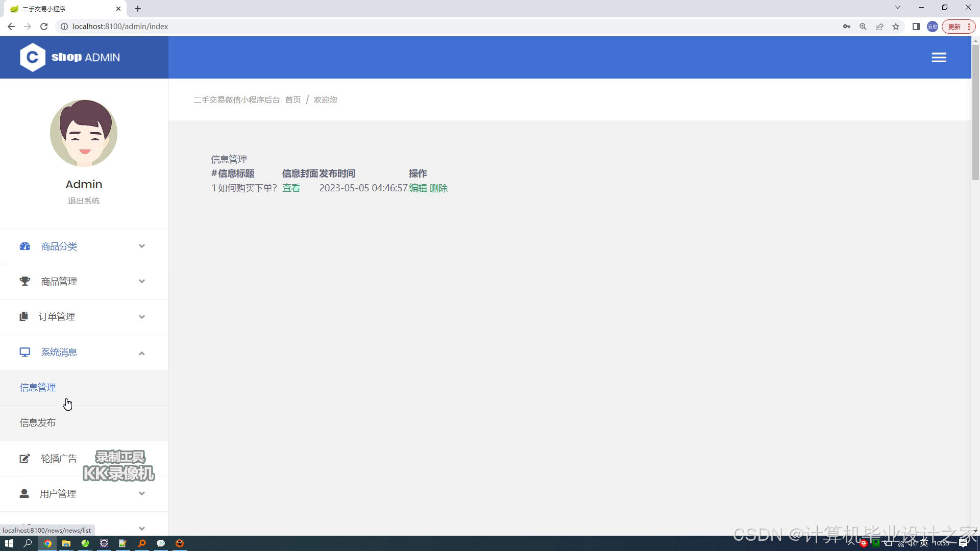Image resolution: width=980 pixels, height=551 pixels.
Task: Expand the 用户管理 chevron
Action: 142,493
